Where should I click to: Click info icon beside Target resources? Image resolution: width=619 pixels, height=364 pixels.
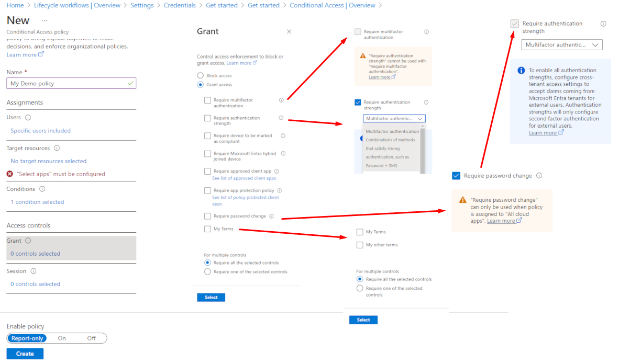[57, 148]
